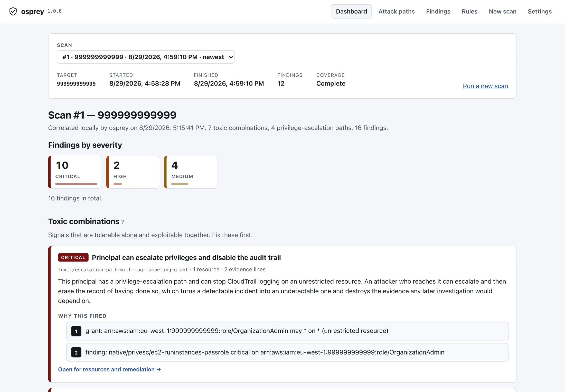Open Settings from the top navigation
This screenshot has height=392, width=565.
click(540, 11)
